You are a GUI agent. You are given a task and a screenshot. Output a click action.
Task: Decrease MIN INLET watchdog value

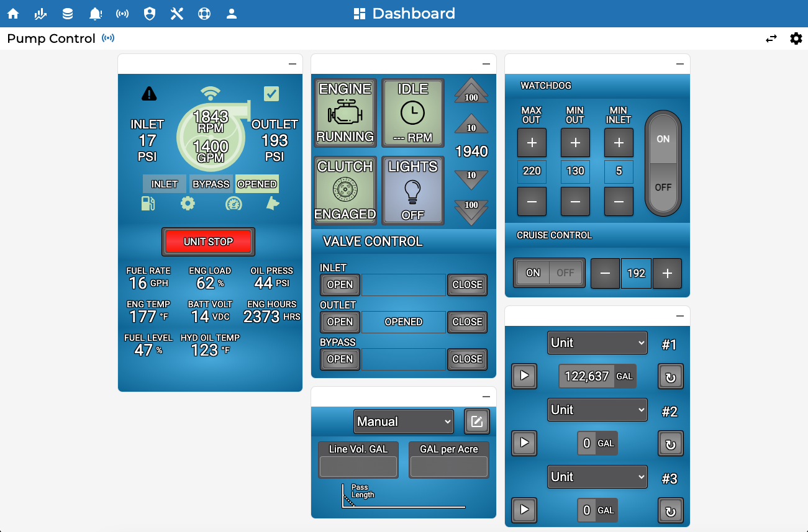pos(619,201)
